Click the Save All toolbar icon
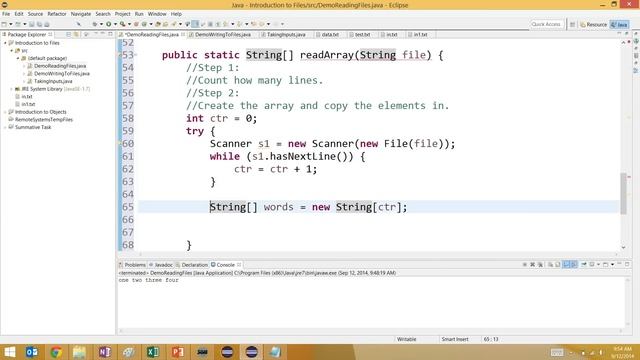 [x=39, y=24]
